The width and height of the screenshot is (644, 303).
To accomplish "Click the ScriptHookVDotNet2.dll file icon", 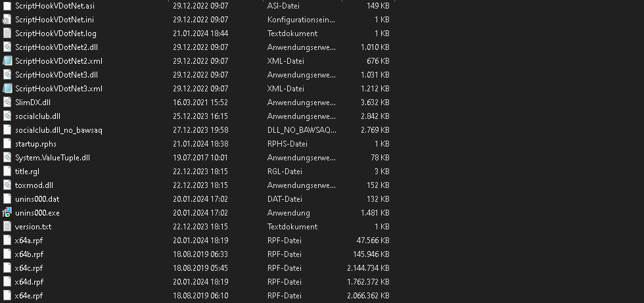I will tap(7, 47).
